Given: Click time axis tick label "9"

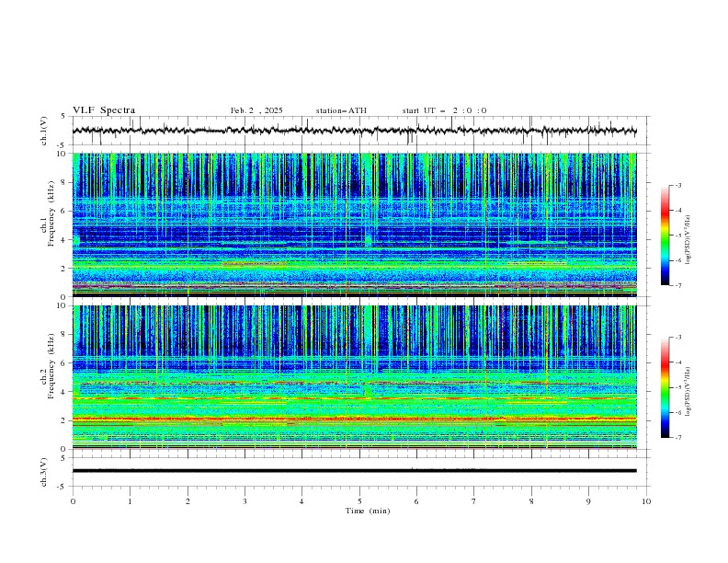Looking at the screenshot, I should point(588,501).
